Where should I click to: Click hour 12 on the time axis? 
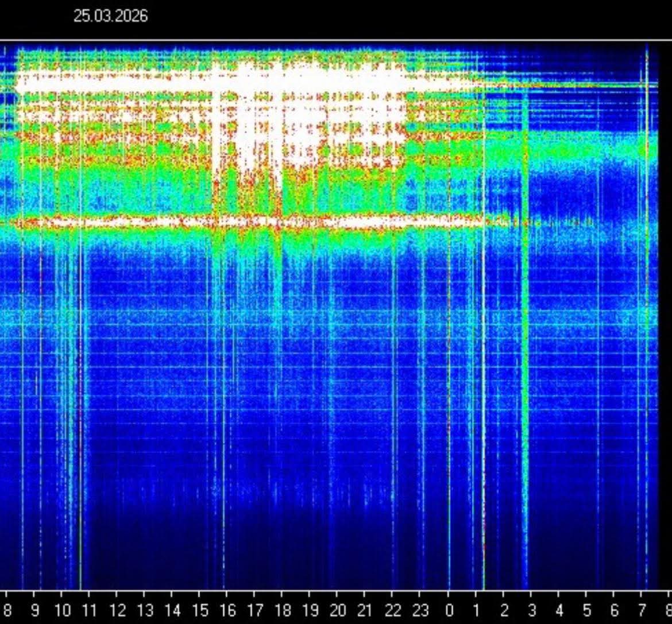117,610
